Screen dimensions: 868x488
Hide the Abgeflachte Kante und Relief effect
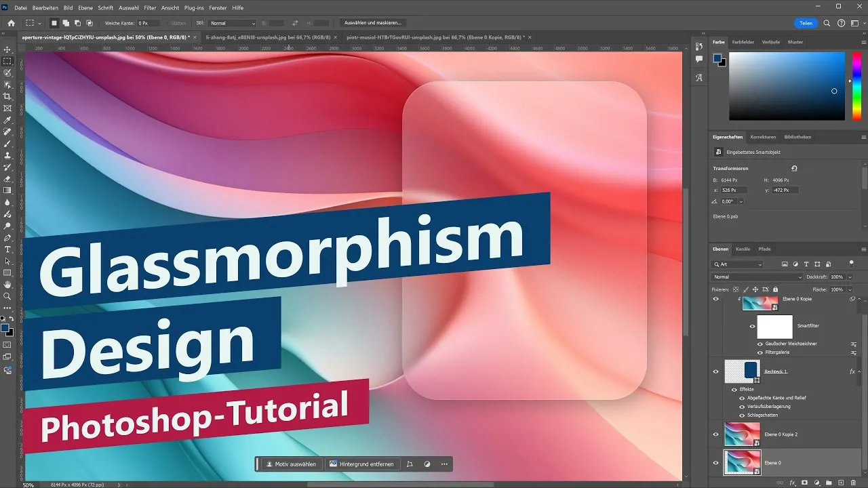click(x=742, y=398)
